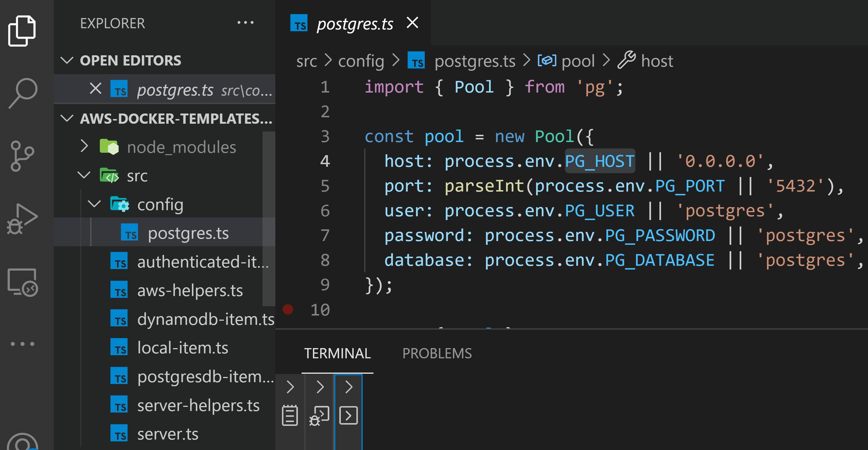Click the highlighted PG_HOST token
This screenshot has width=868, height=450.
click(600, 161)
